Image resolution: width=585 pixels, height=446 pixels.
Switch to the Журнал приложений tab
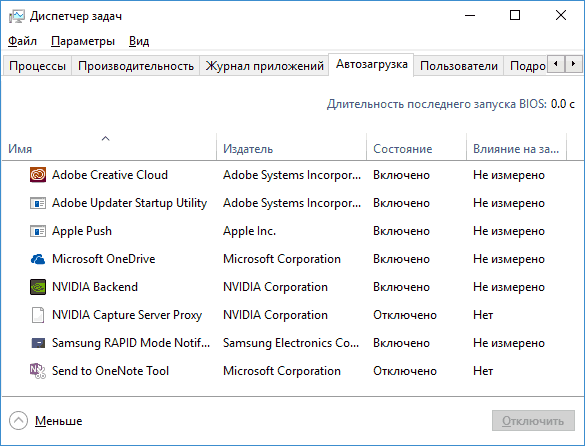[x=264, y=66]
